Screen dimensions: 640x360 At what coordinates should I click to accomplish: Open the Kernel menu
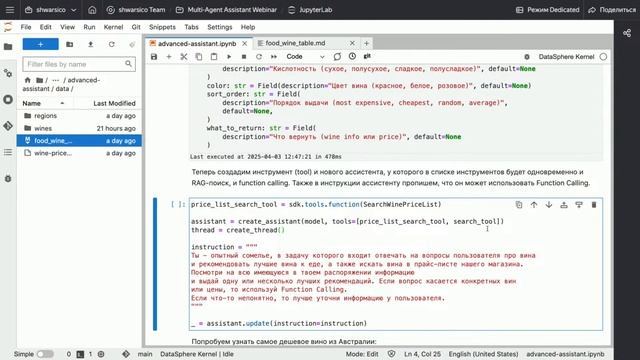(113, 27)
